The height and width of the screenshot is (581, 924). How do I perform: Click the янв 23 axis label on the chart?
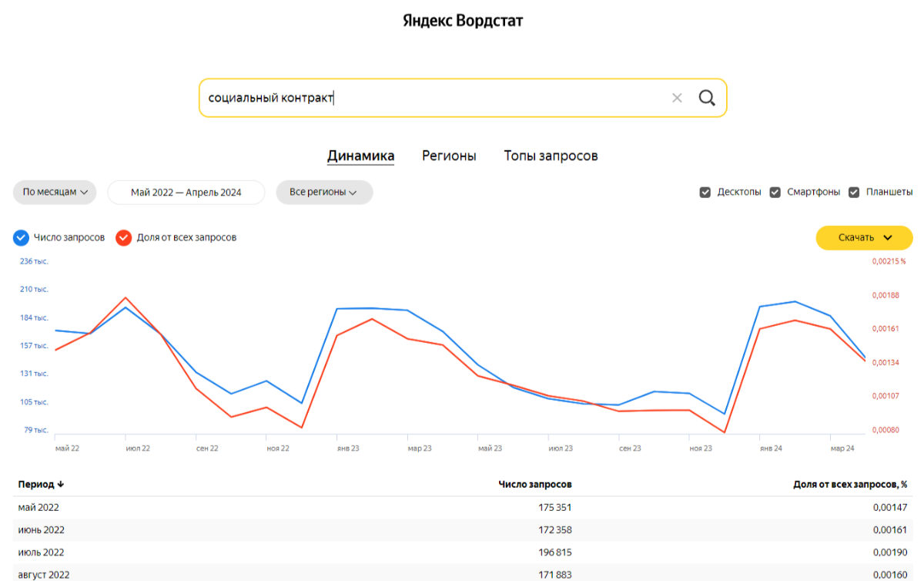click(x=349, y=448)
